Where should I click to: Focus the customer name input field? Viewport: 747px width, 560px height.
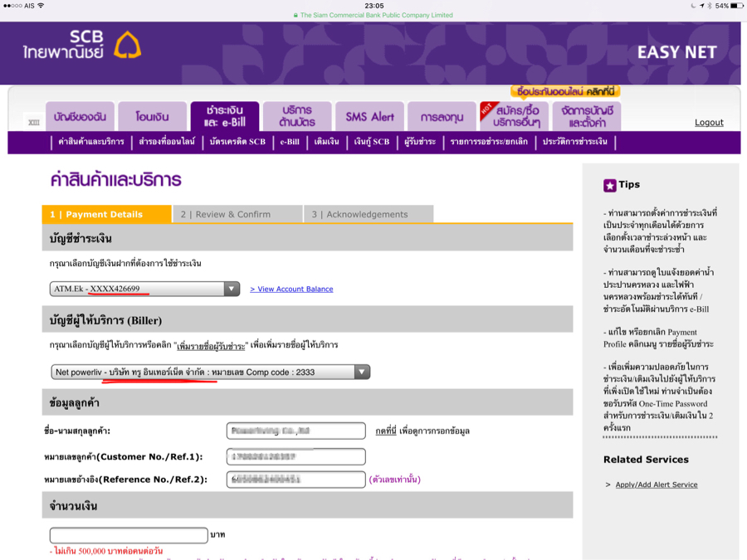295,431
